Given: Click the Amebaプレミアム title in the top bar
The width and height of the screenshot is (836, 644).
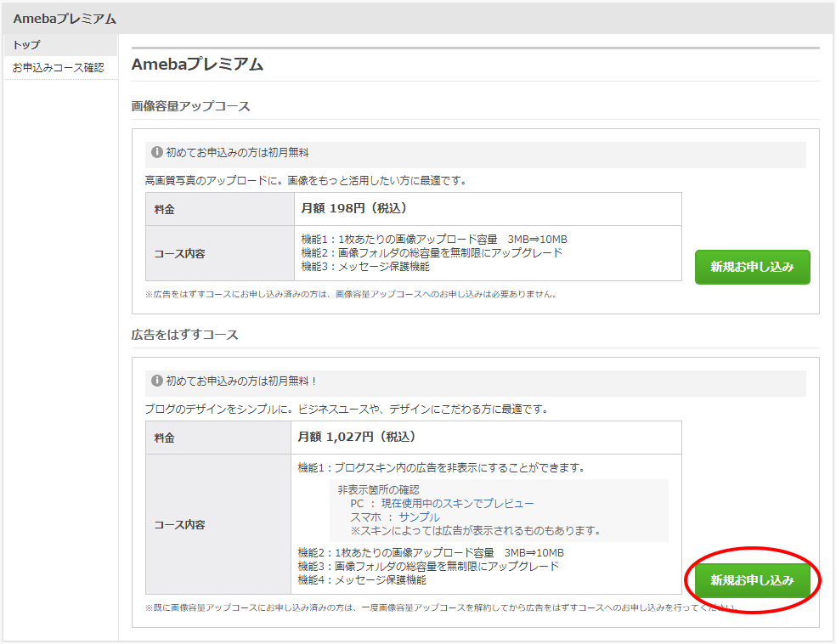Looking at the screenshot, I should (65, 19).
